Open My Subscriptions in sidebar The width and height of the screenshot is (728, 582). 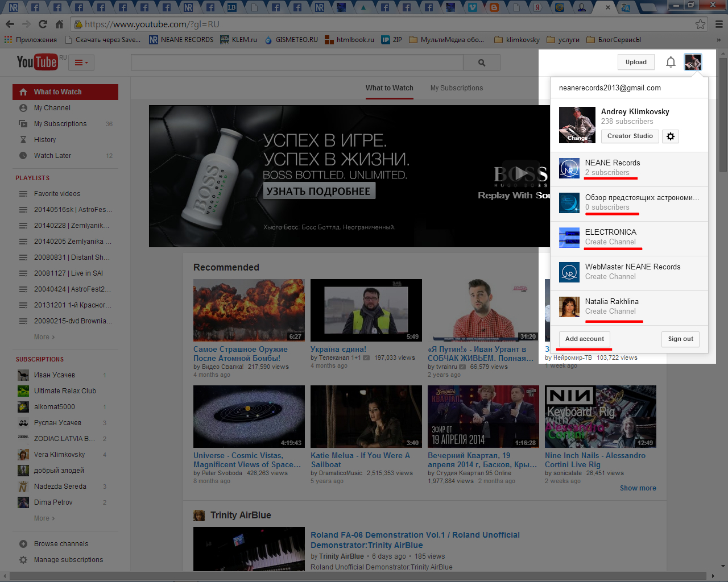pyautogui.click(x=65, y=124)
